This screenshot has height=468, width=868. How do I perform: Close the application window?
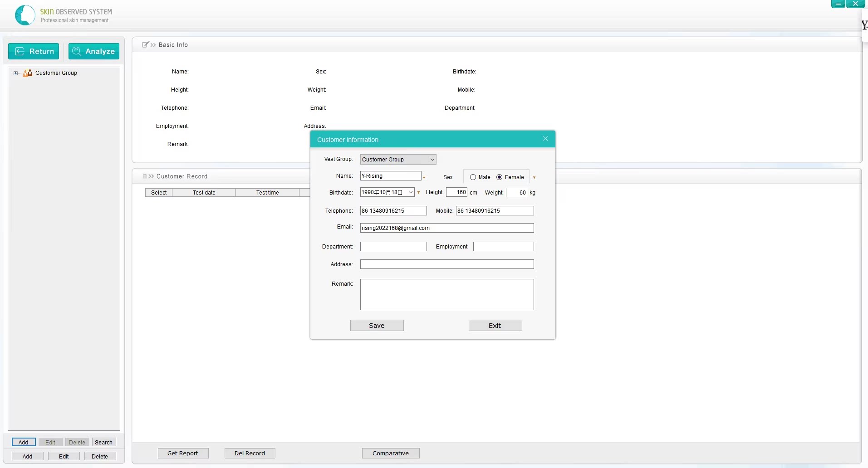(x=855, y=4)
